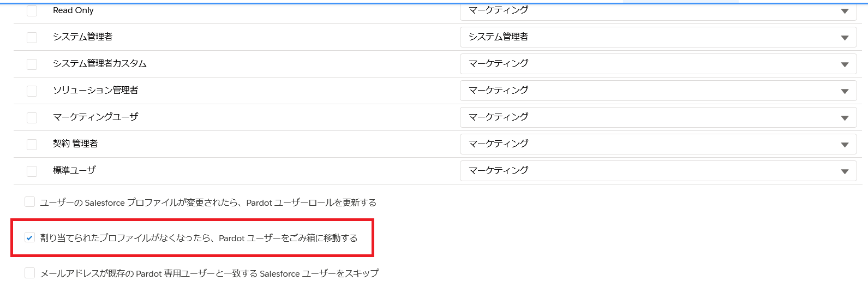This screenshot has height=298, width=868.
Task: Click the 契約 管理者 profile name
Action: pyautogui.click(x=75, y=144)
